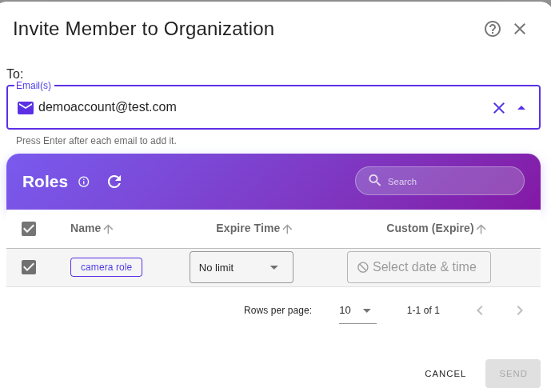Toggle the select-all roles checkbox
551x392 pixels.
point(29,229)
